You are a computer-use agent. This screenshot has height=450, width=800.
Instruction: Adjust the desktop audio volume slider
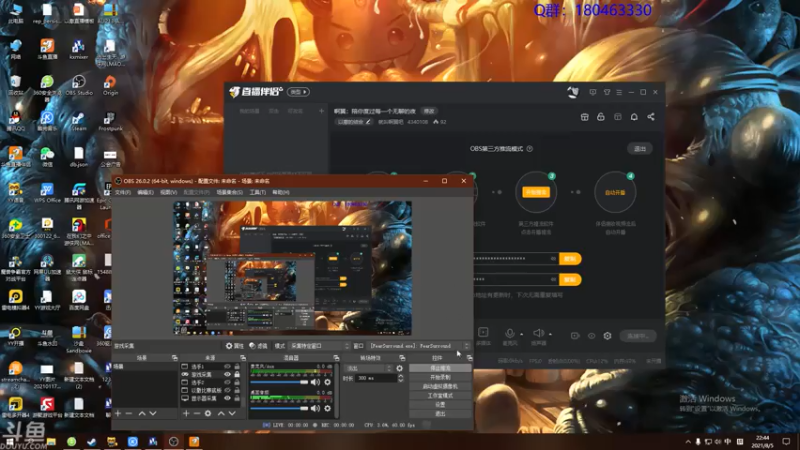(280, 408)
